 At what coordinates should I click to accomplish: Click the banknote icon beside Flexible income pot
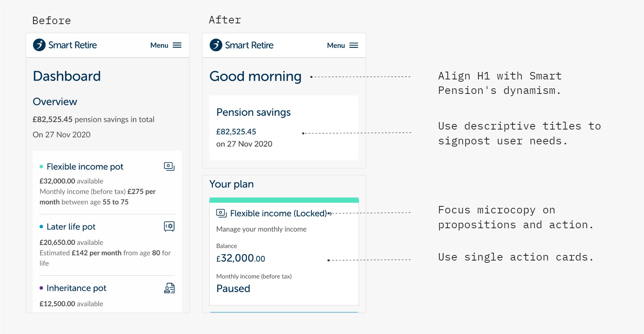169,166
